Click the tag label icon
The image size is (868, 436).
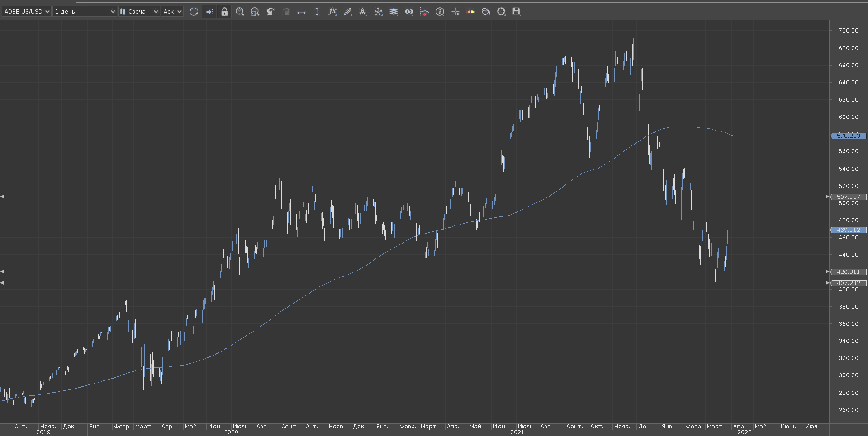pos(486,12)
